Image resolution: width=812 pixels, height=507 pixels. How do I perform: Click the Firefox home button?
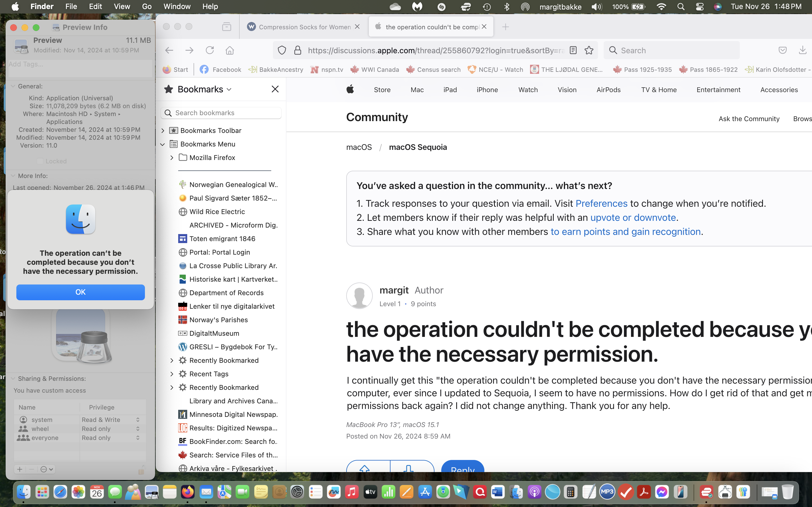(x=230, y=50)
